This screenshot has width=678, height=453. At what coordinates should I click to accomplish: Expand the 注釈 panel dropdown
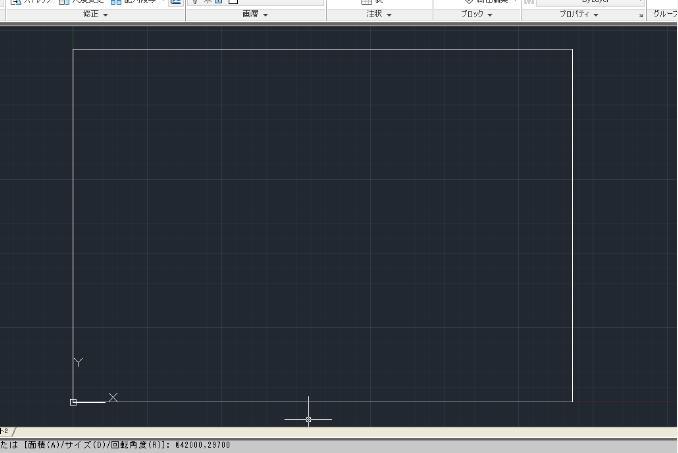(x=379, y=14)
